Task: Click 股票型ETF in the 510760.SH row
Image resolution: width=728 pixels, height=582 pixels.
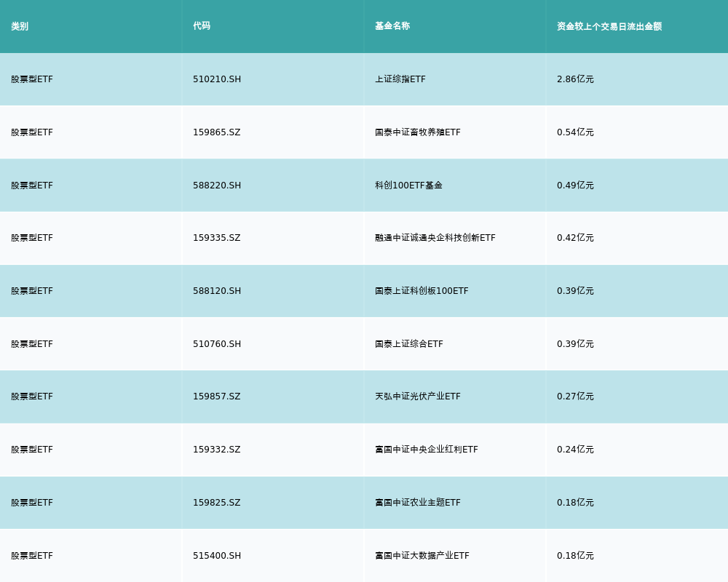Action: [x=32, y=344]
